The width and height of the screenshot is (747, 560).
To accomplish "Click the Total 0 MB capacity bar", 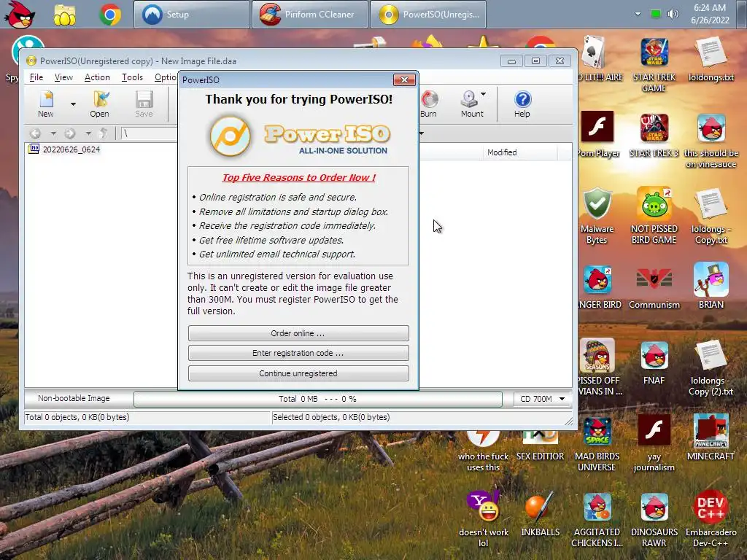I will click(318, 399).
